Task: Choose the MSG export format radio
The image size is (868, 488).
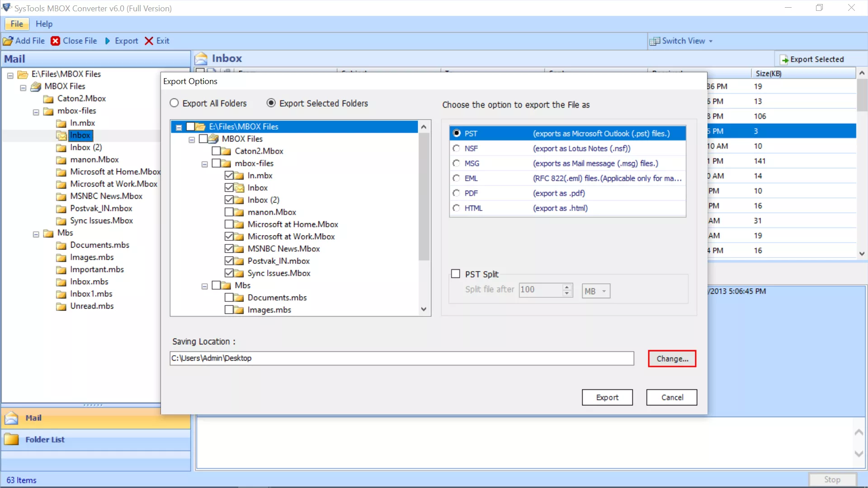Action: pyautogui.click(x=457, y=163)
